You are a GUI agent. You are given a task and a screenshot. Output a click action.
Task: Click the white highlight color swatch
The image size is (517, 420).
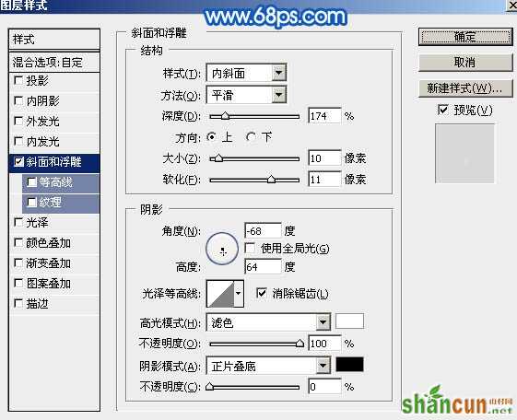(349, 321)
